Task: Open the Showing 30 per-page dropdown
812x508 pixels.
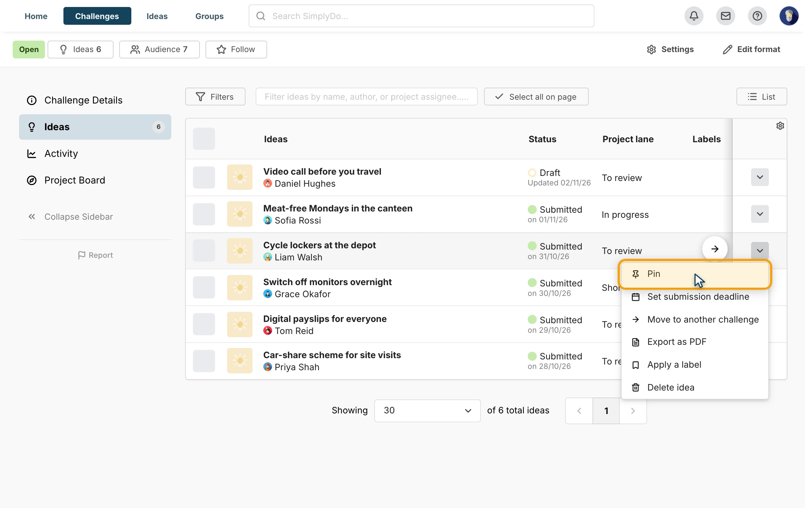Action: pos(427,411)
